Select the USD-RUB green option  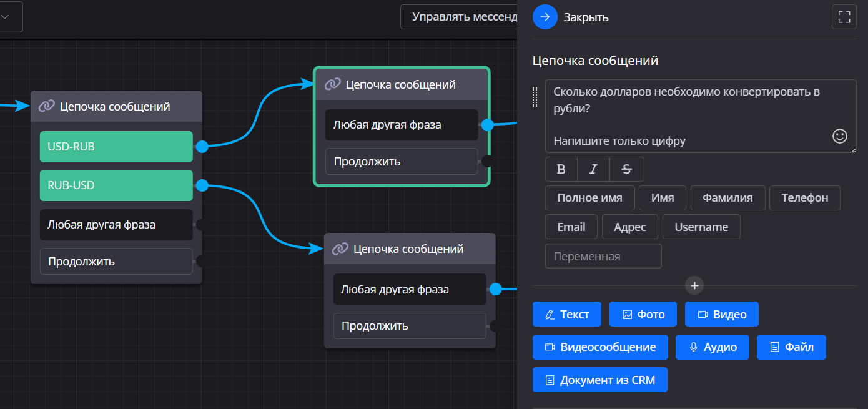[x=116, y=147]
